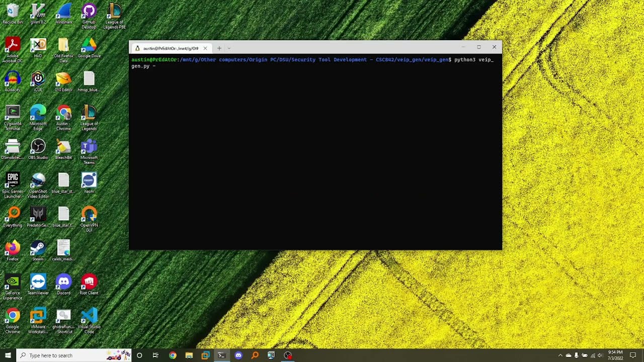The width and height of the screenshot is (644, 362).
Task: Open Chrome from the taskbar
Action: pyautogui.click(x=173, y=355)
